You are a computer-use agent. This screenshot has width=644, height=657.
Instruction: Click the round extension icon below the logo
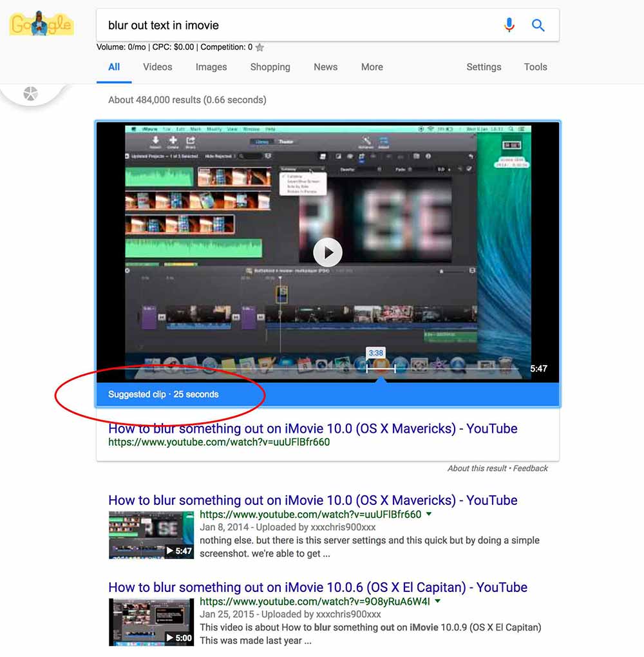click(x=30, y=93)
